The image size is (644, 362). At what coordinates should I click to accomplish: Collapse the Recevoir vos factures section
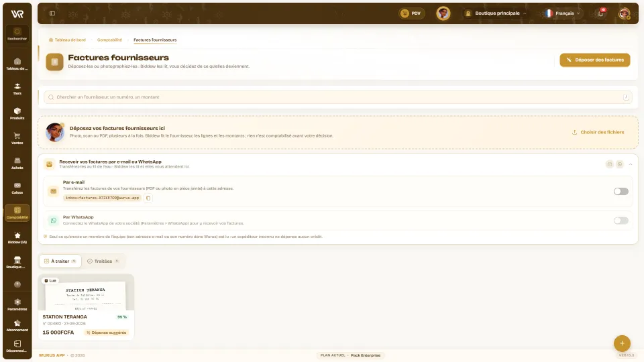[631, 164]
